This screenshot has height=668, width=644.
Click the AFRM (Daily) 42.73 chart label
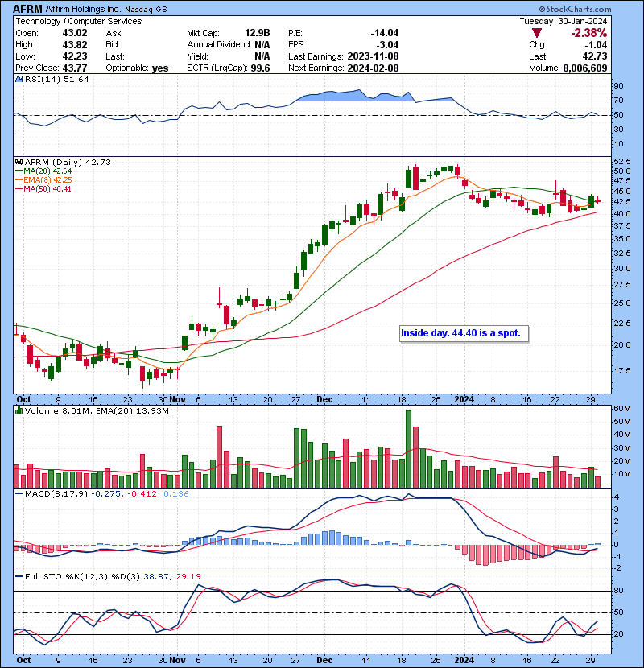pos(68,163)
